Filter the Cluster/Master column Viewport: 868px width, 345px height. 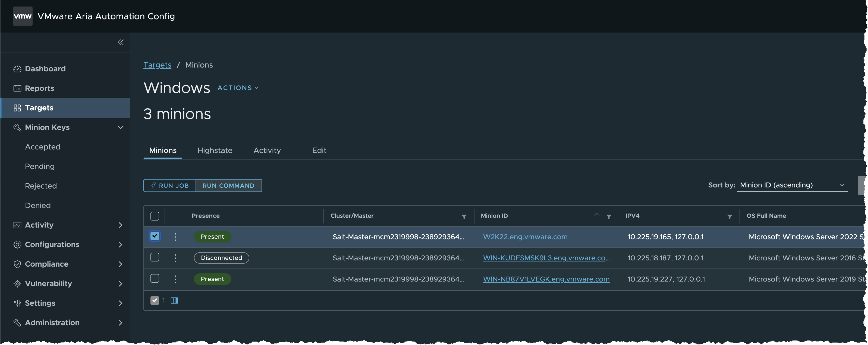coord(464,216)
